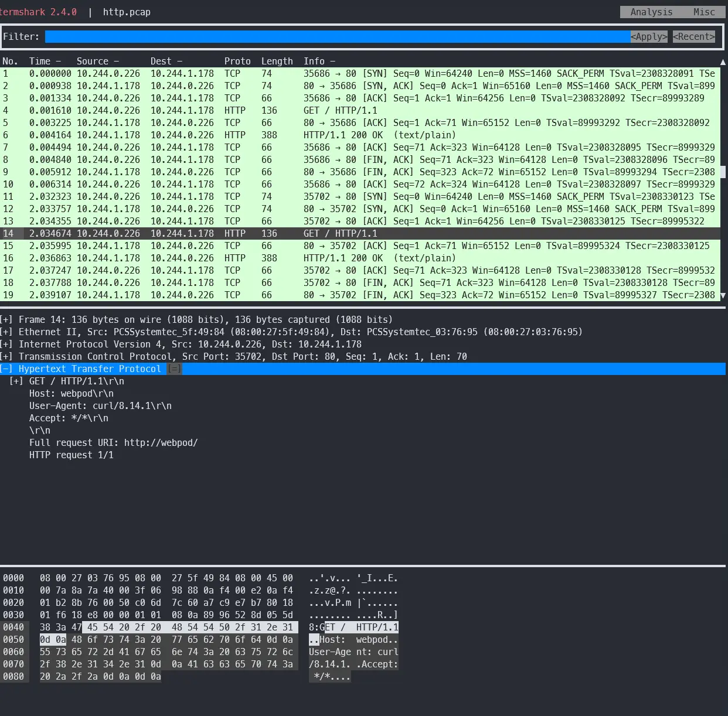Click the packet list scroll-down arrow
Viewport: 728px width, 716px height.
tap(723, 295)
